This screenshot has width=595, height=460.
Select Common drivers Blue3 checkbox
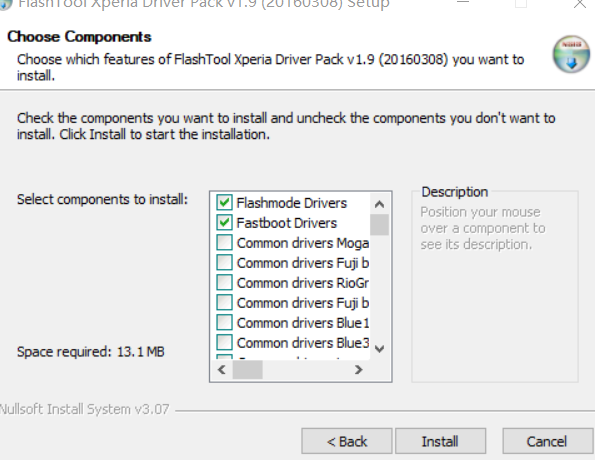pyautogui.click(x=224, y=342)
